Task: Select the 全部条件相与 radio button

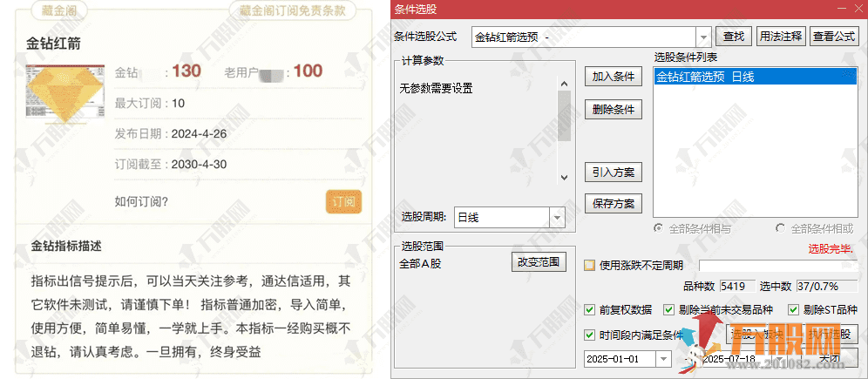Action: tap(659, 228)
